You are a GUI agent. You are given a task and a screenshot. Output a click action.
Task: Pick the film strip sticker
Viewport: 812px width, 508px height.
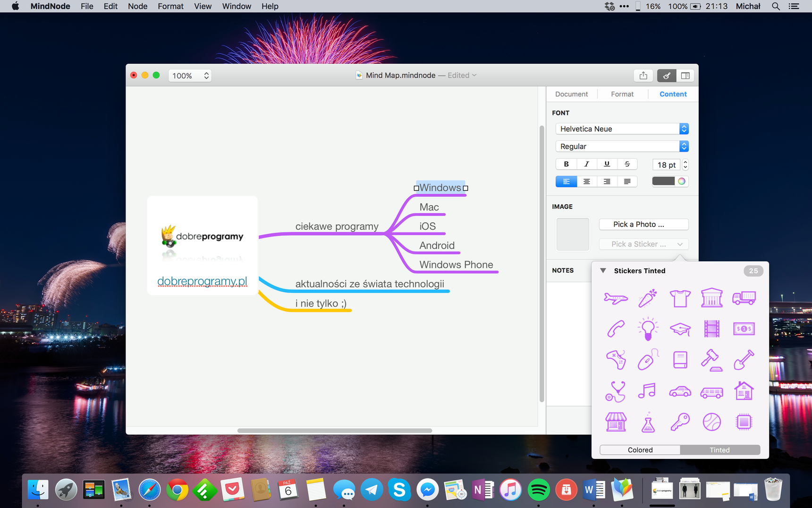coord(712,329)
